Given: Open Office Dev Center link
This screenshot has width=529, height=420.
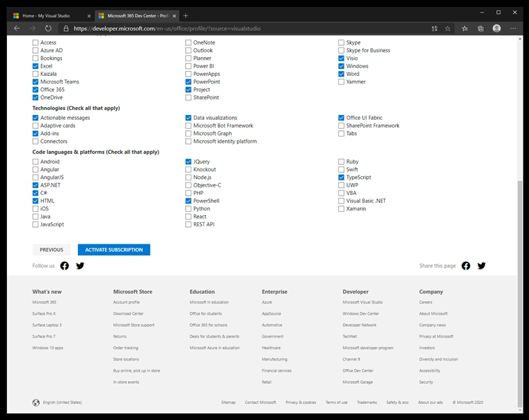Looking at the screenshot, I should (x=358, y=371).
